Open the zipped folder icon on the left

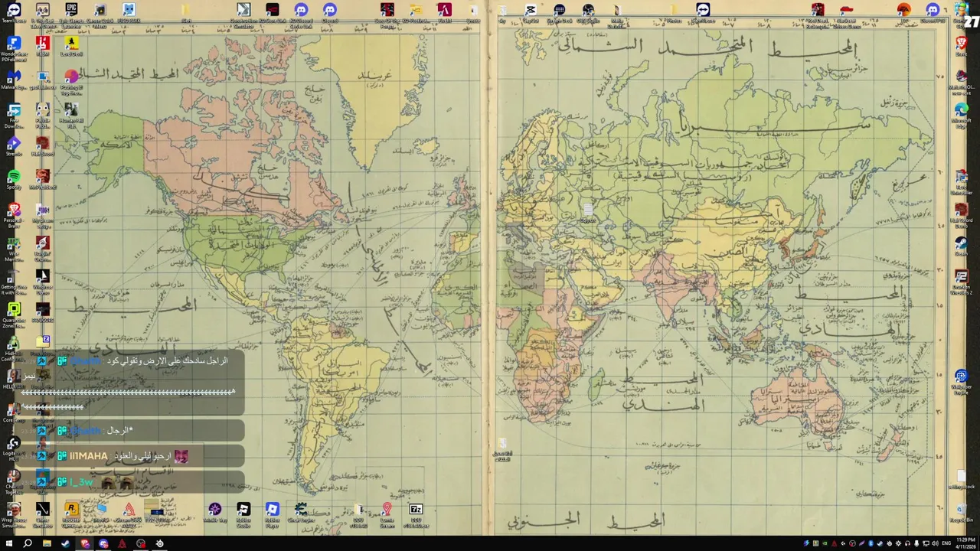43,346
